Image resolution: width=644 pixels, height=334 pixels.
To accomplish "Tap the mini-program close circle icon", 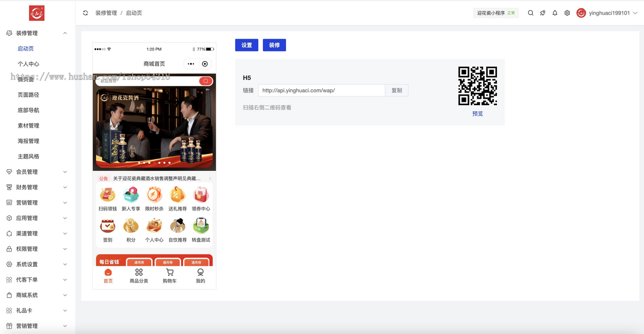I will [x=205, y=64].
